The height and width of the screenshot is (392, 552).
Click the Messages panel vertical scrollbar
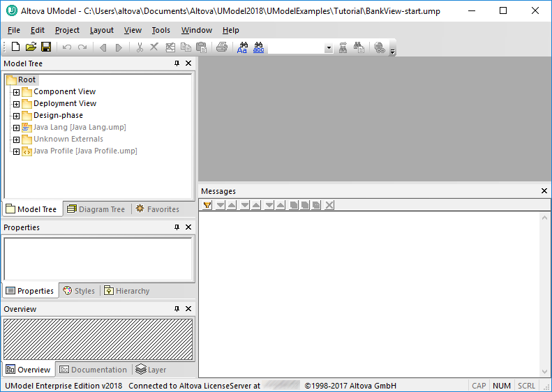click(545, 294)
